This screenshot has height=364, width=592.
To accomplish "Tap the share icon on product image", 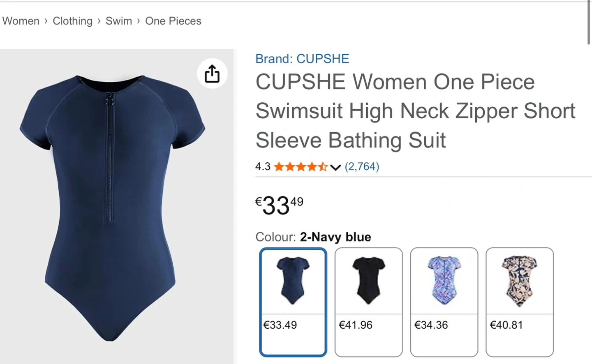I will point(212,74).
